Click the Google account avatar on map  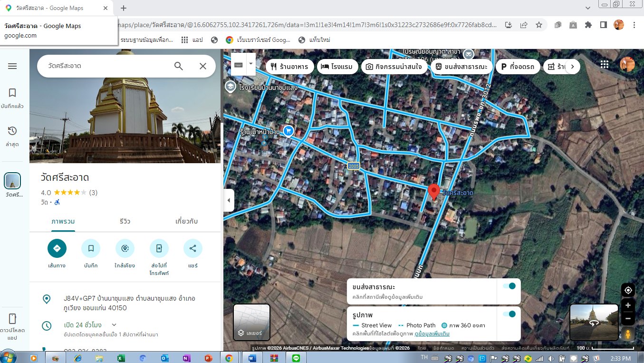click(x=627, y=64)
